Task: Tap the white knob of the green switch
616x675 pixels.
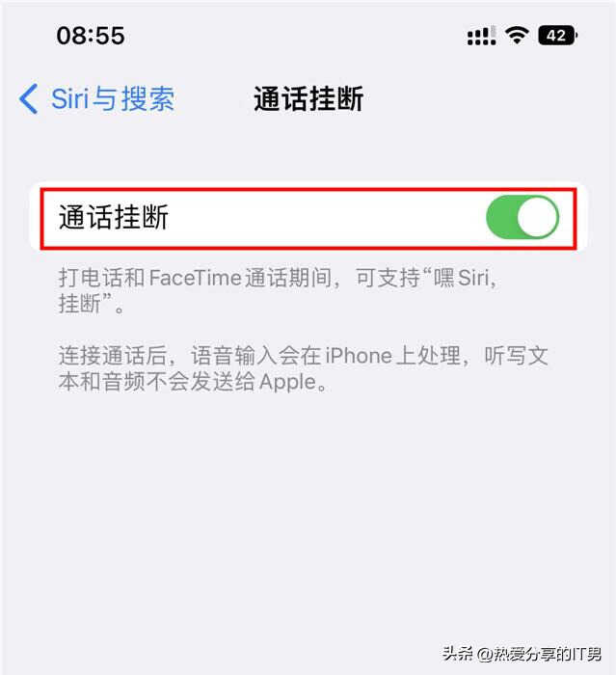Action: [536, 217]
